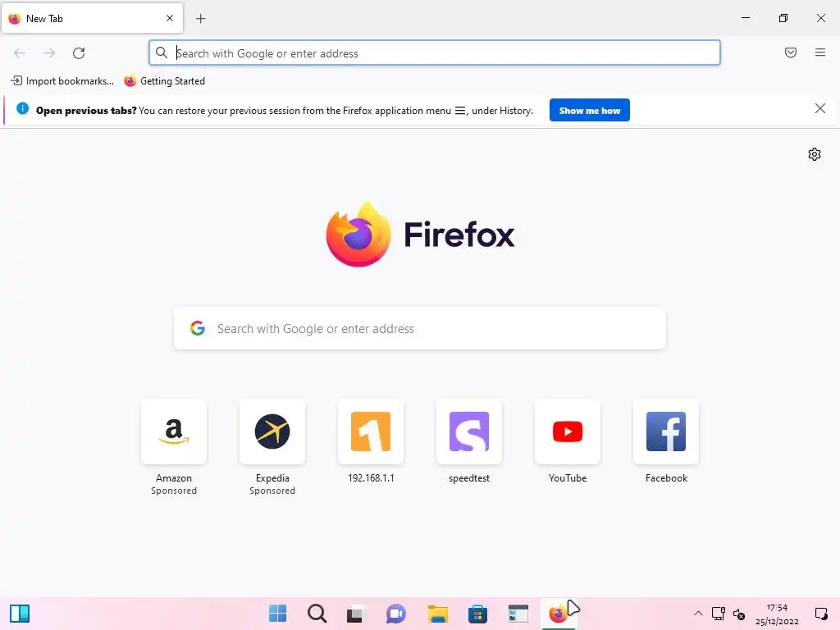Open the Chat app on the taskbar
840x630 pixels.
396,614
